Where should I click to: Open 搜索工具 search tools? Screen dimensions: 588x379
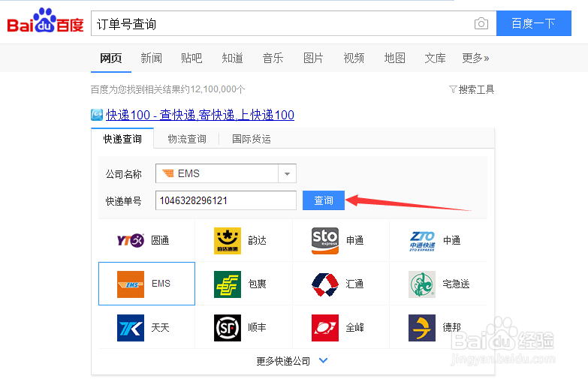pyautogui.click(x=476, y=89)
